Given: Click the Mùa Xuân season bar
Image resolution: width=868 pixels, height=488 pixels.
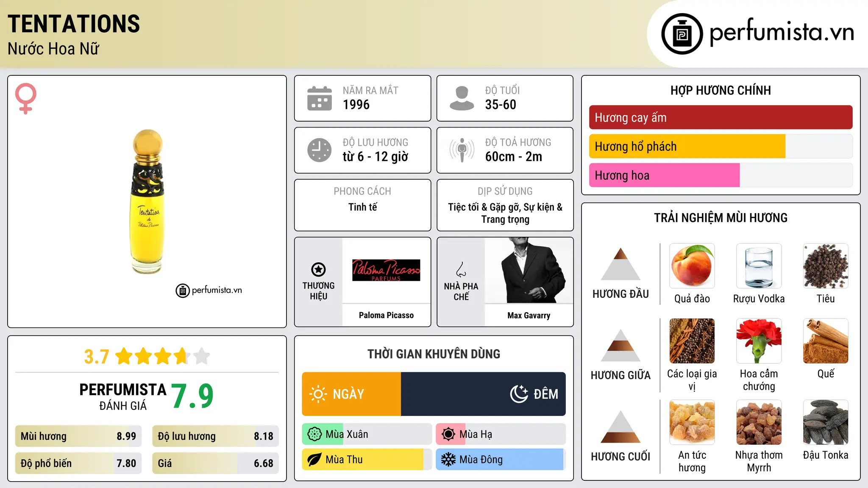Looking at the screenshot, I should [x=367, y=434].
